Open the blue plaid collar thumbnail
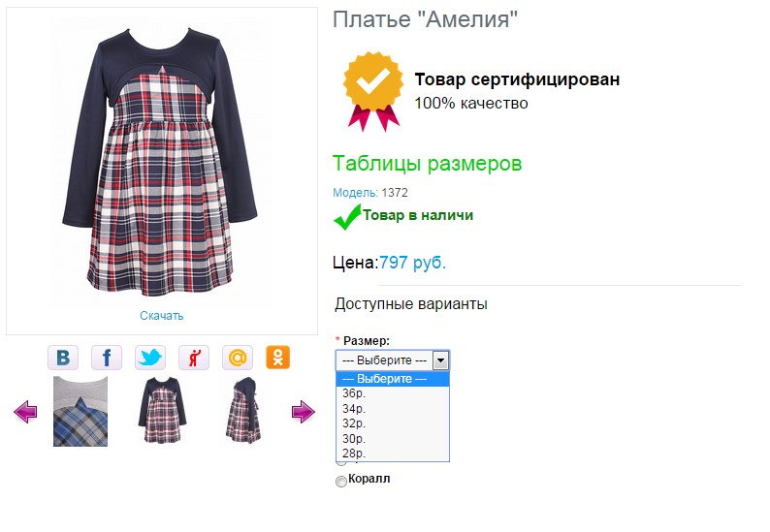The height and width of the screenshot is (532, 770). click(x=80, y=411)
